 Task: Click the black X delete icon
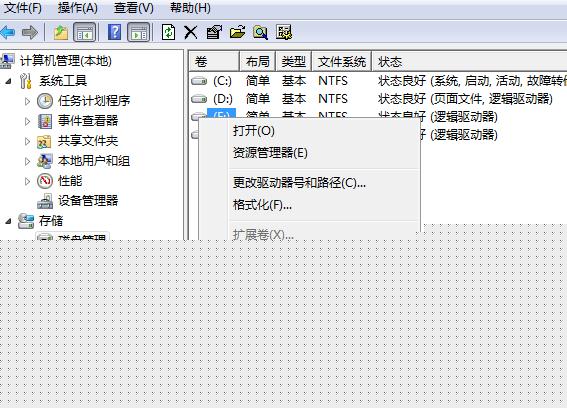click(x=191, y=33)
